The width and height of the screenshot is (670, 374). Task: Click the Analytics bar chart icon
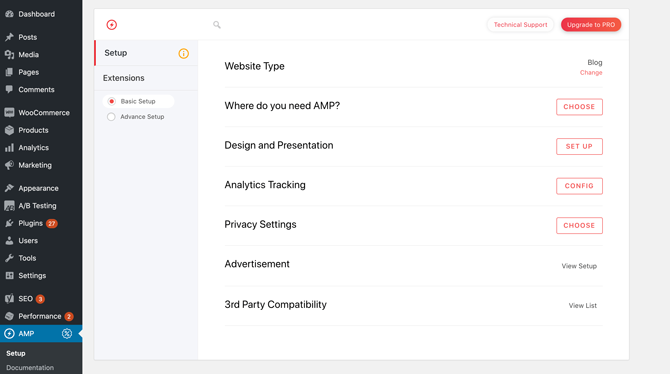click(x=9, y=148)
